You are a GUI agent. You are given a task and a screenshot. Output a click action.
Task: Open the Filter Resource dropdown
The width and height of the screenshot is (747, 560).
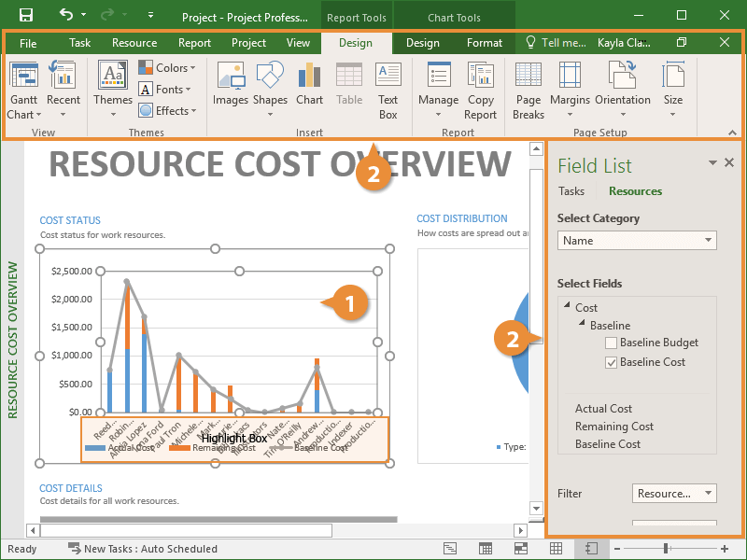point(674,493)
